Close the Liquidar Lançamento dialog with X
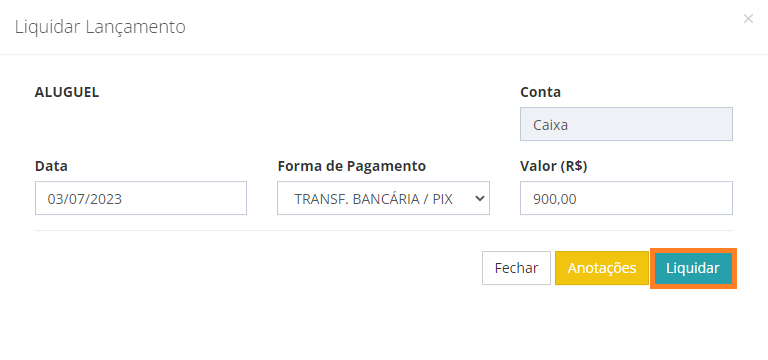Screen dimensions: 768x360 click(748, 19)
